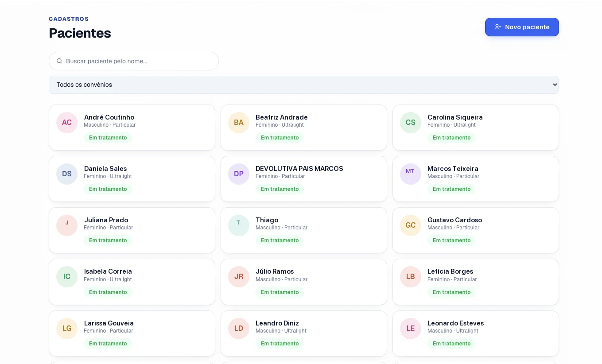Screen dimensions: 602x364
Task: Open the Gustavo Cardoso name
Action: [454, 220]
